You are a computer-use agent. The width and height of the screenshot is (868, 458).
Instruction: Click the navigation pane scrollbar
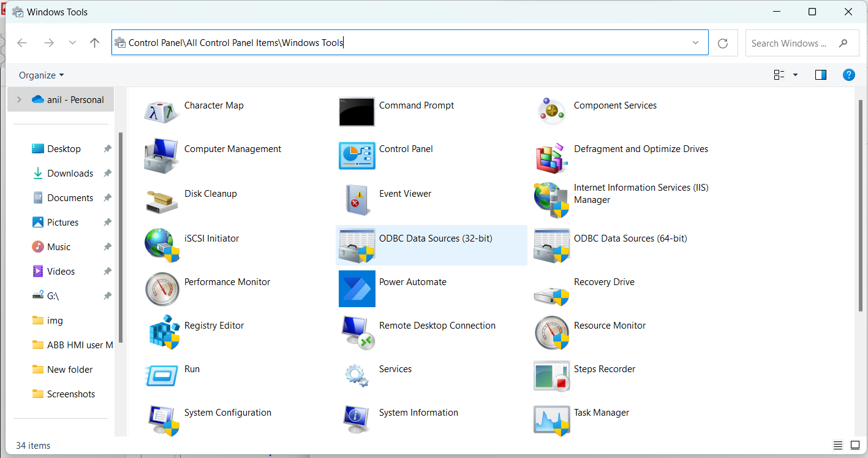click(121, 237)
